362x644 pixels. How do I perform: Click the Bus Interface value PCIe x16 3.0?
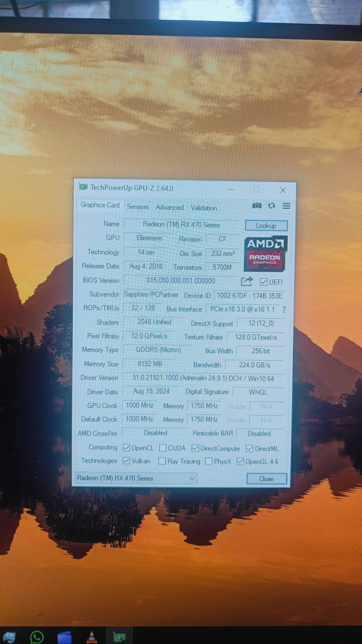(x=242, y=309)
